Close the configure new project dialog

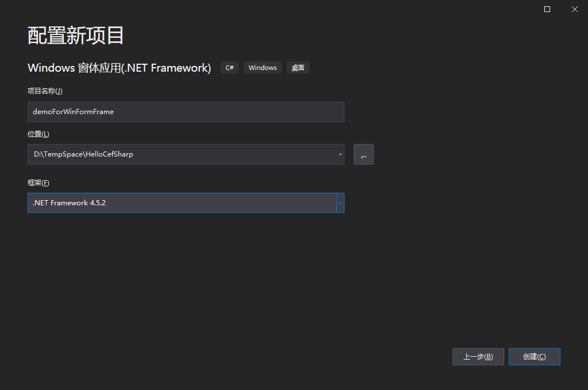tap(574, 9)
